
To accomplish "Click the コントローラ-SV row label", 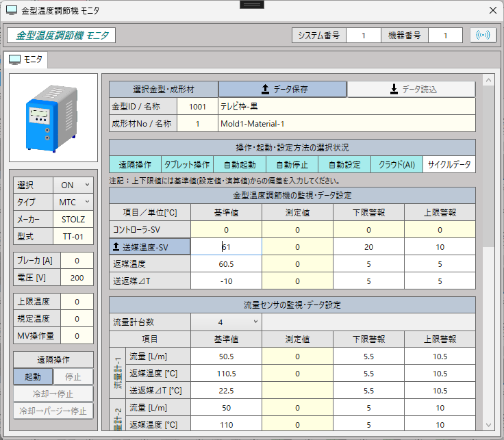I will 150,230.
